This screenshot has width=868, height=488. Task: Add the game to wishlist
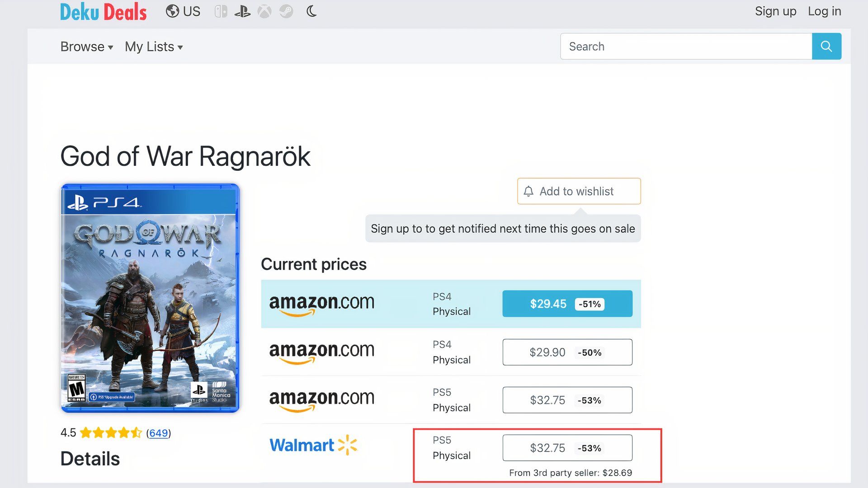pos(579,191)
